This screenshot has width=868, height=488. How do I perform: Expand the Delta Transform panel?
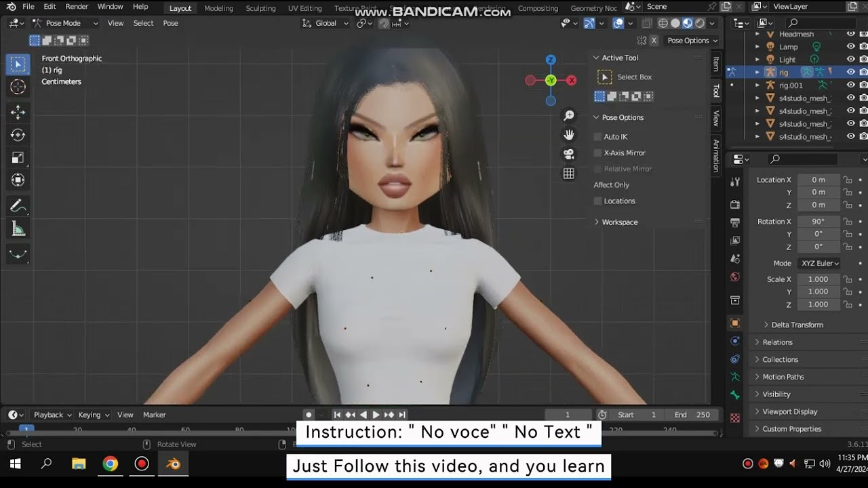point(797,325)
